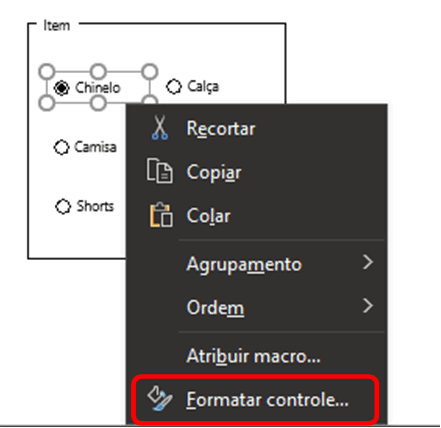Select the Camisa radio button

(61, 147)
